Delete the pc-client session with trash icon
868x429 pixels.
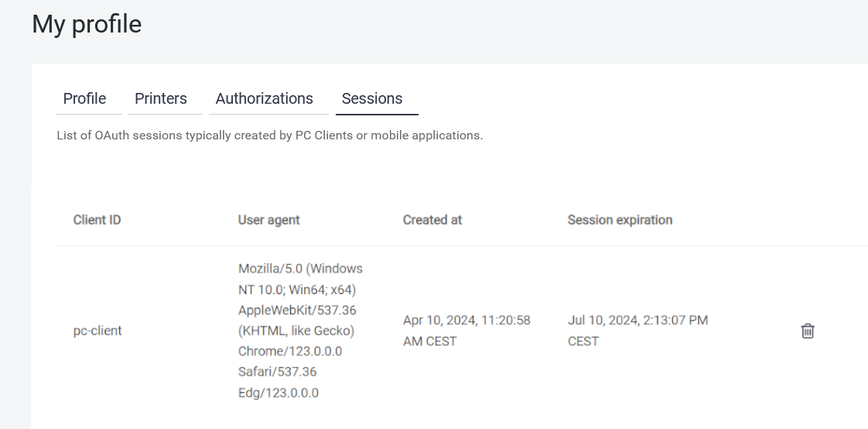[x=807, y=331]
